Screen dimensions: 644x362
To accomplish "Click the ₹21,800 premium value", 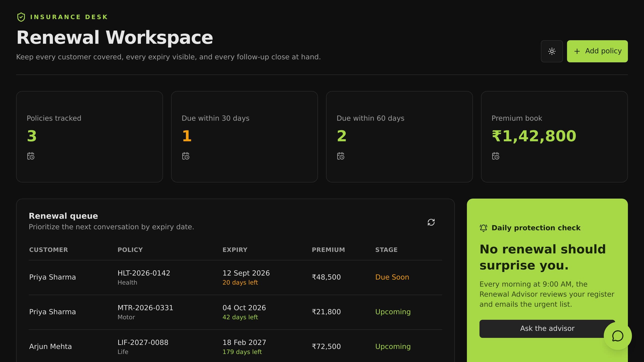I will pos(326,312).
